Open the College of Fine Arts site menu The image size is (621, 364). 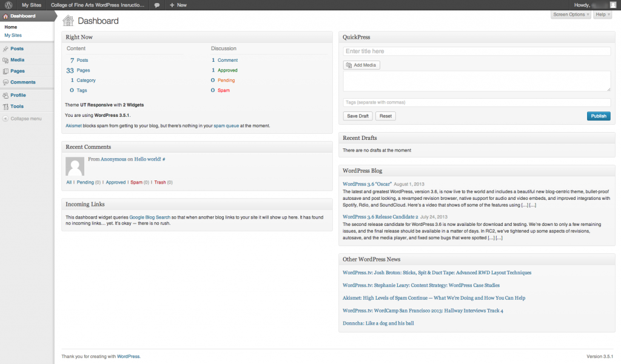point(98,5)
